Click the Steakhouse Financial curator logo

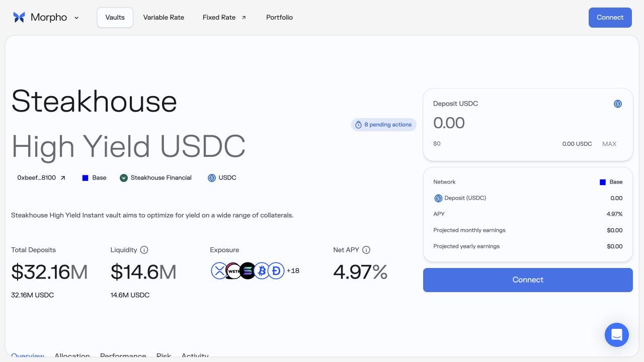[124, 178]
